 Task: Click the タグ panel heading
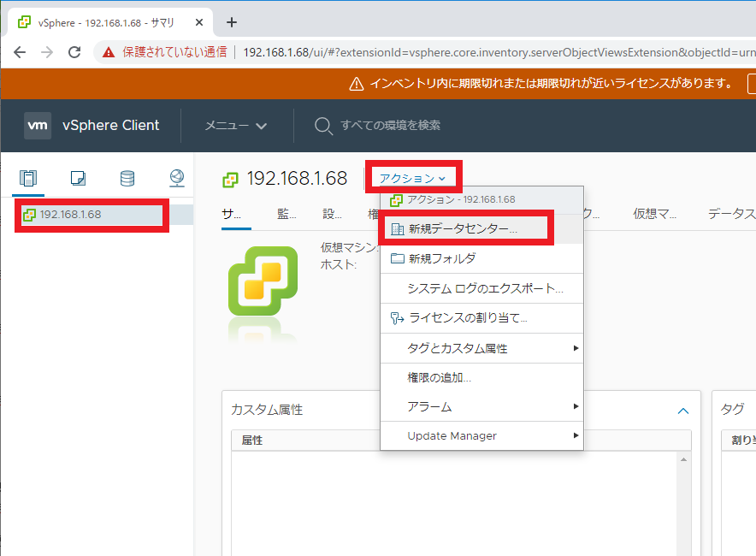732,410
